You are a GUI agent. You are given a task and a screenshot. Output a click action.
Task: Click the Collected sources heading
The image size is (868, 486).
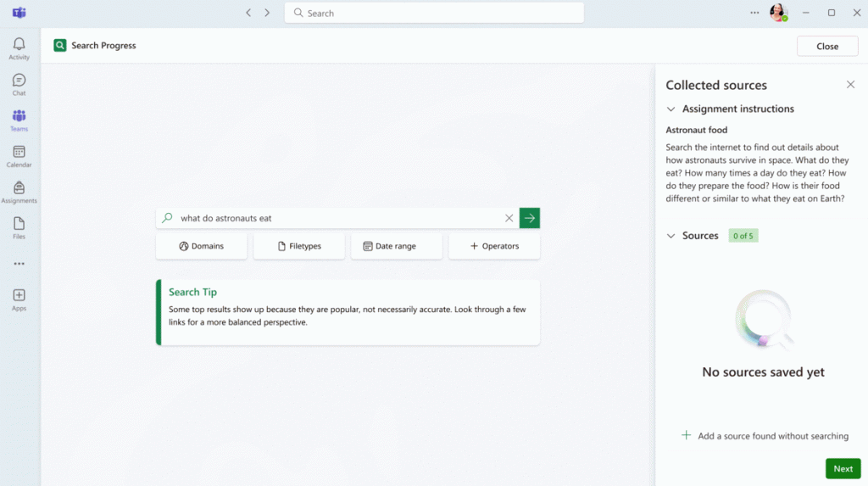715,85
